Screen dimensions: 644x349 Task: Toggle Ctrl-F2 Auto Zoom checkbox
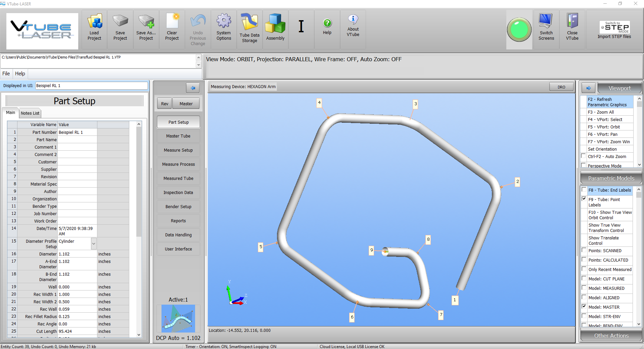tap(584, 156)
